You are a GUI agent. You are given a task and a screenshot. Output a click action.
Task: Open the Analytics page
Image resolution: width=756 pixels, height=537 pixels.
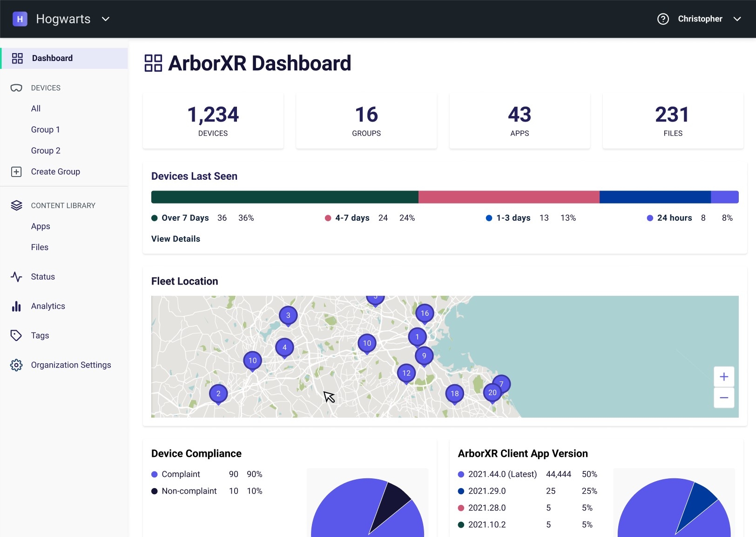tap(48, 306)
